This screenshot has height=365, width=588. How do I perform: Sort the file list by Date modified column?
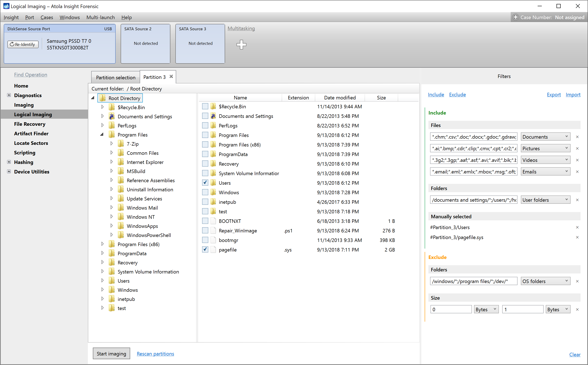point(340,98)
